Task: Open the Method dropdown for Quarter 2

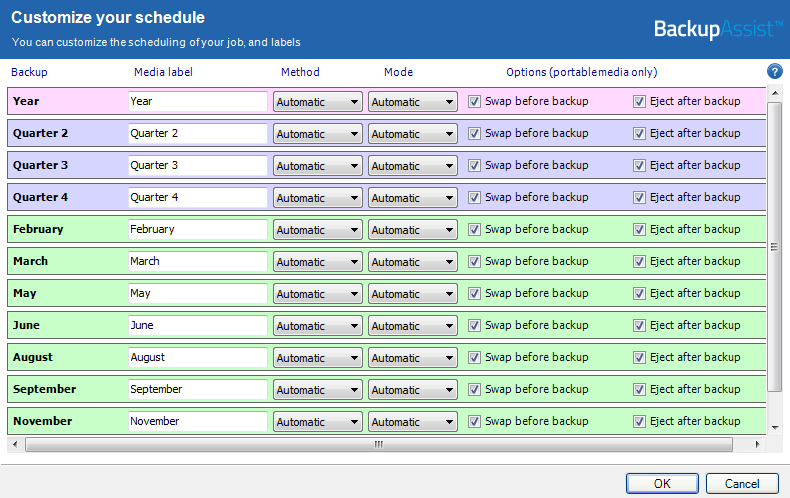Action: [x=317, y=134]
